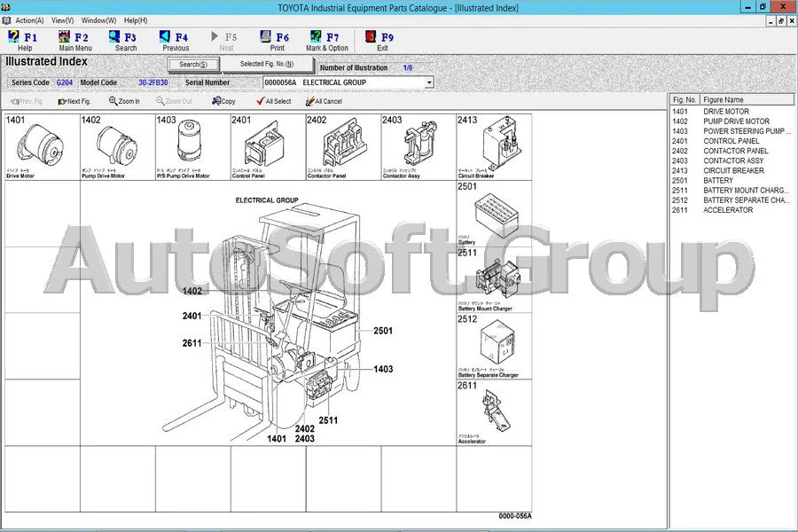
Task: Zoom In on the illustration
Action: tap(124, 101)
